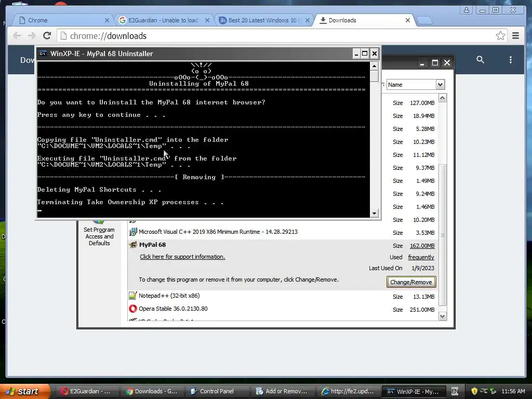Switch to Add or Remove Programs taskbar button
This screenshot has width=532, height=399.
point(282,391)
